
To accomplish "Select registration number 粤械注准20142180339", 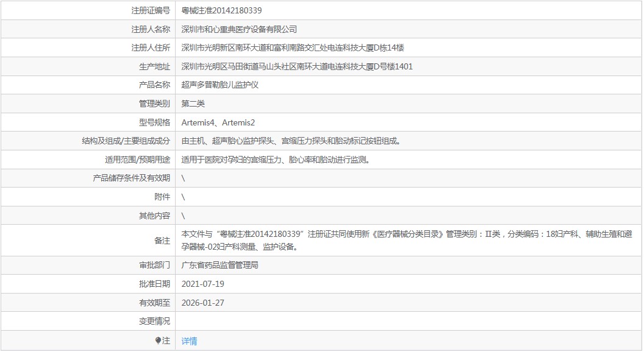I will [x=221, y=10].
